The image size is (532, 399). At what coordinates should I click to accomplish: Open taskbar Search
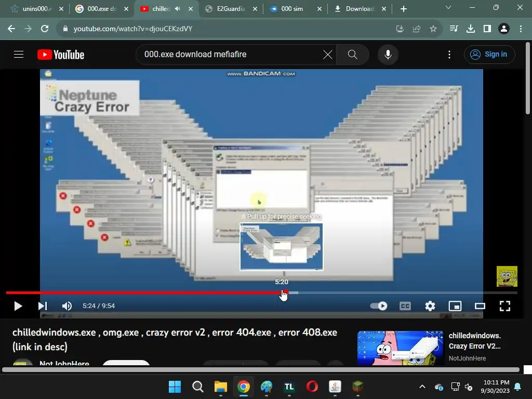(198, 387)
